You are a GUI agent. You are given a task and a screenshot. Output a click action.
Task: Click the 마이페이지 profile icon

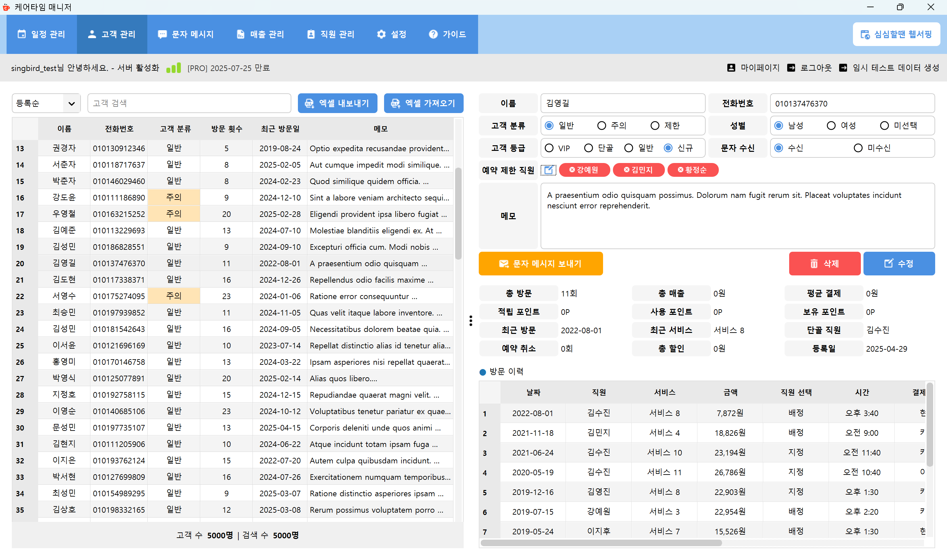pos(731,68)
